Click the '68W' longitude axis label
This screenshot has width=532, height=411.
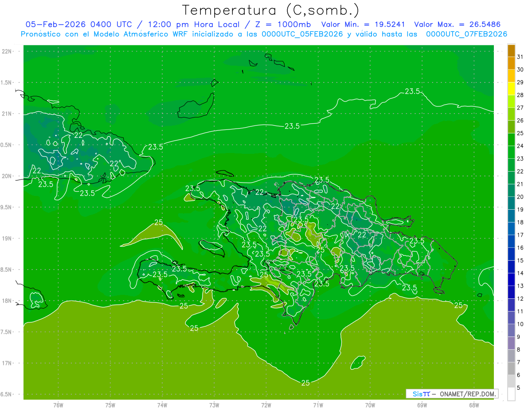(473, 405)
